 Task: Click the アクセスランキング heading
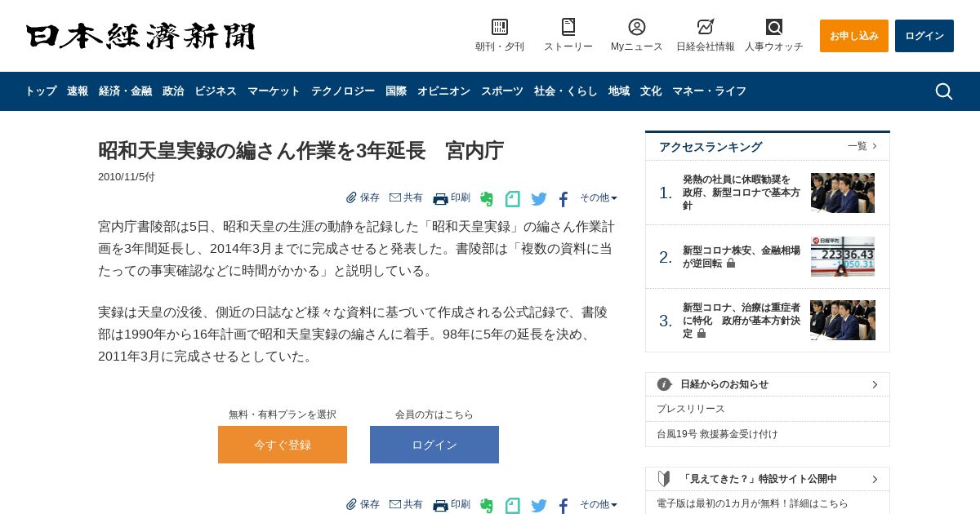coord(710,147)
